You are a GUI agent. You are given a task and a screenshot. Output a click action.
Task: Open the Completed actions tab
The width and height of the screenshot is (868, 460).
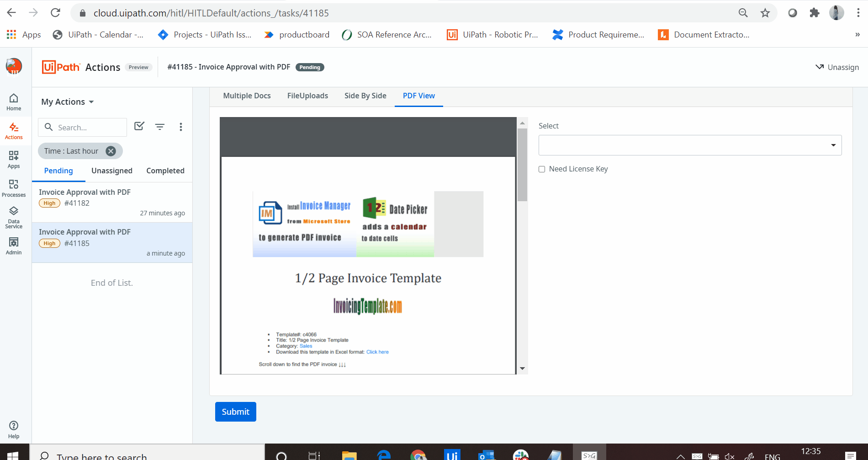[x=165, y=171]
